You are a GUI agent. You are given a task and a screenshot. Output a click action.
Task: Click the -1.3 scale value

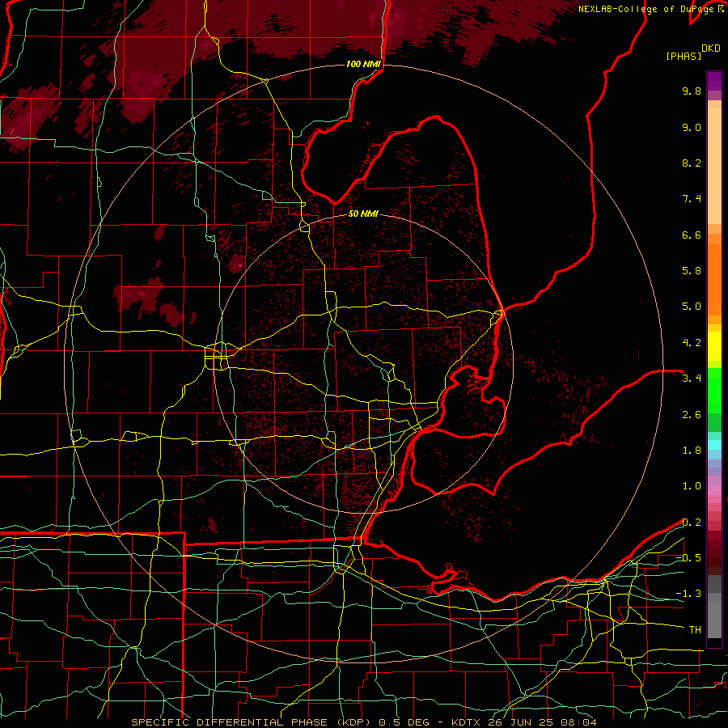click(688, 594)
